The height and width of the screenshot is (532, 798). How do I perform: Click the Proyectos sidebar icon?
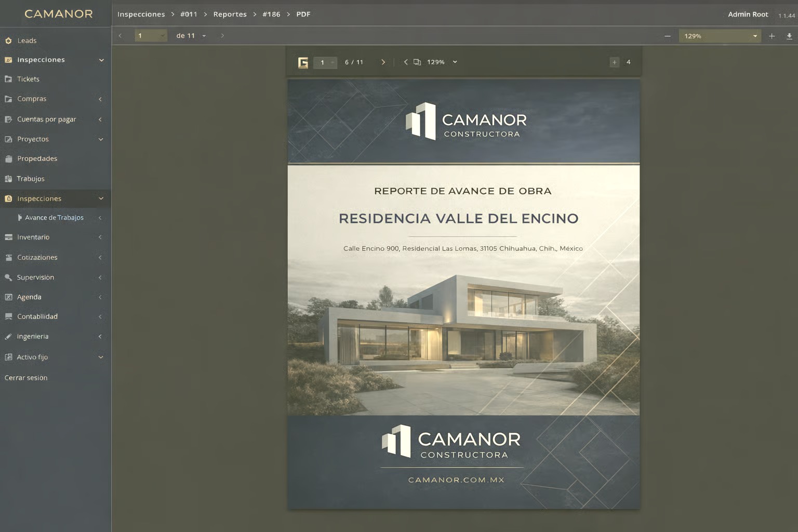(x=8, y=139)
